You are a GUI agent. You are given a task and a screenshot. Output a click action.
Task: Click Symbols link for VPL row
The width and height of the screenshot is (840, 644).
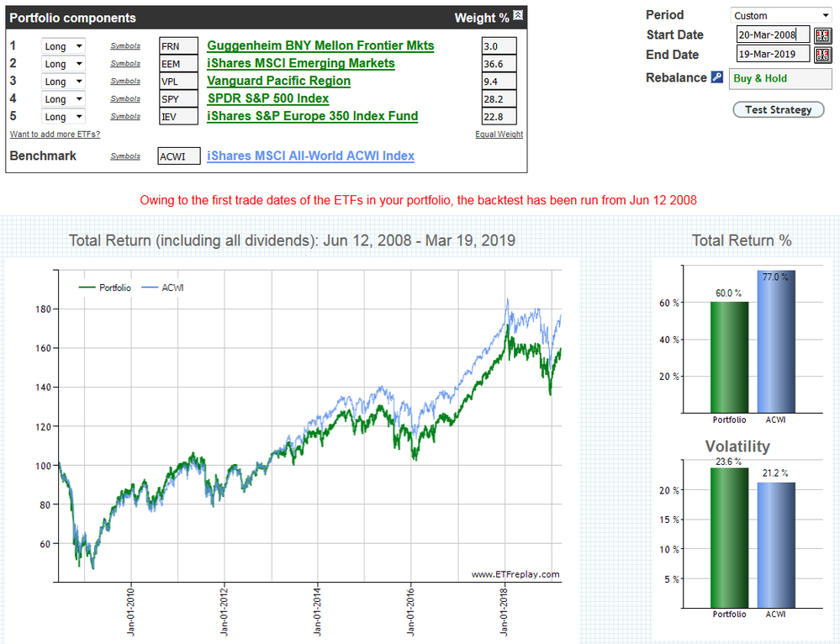125,82
